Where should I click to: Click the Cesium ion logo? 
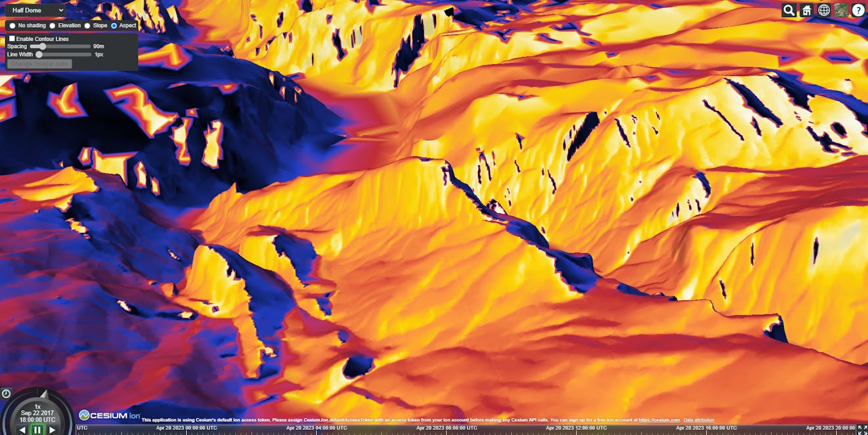(110, 415)
